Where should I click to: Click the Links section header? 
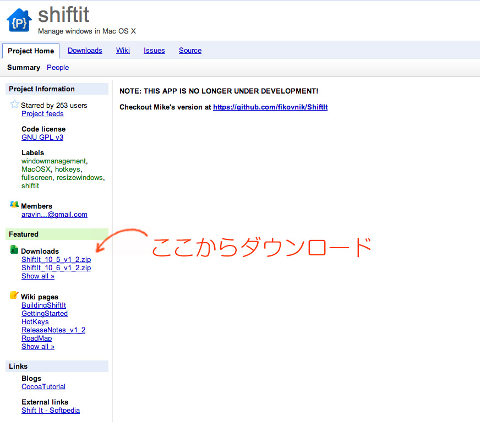point(57,367)
